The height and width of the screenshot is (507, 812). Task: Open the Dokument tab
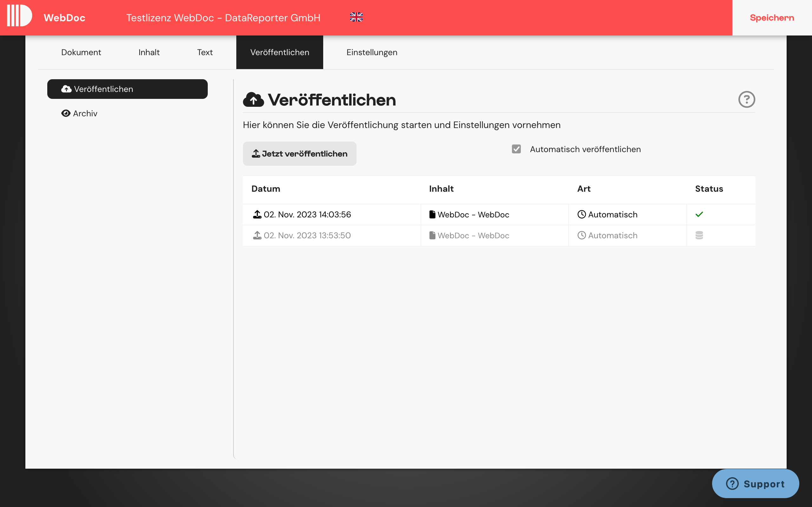(81, 52)
